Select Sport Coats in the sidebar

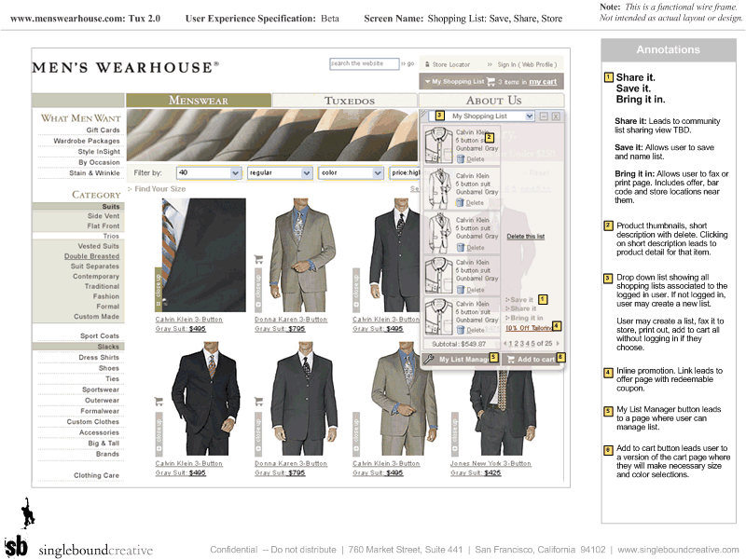[x=100, y=335]
